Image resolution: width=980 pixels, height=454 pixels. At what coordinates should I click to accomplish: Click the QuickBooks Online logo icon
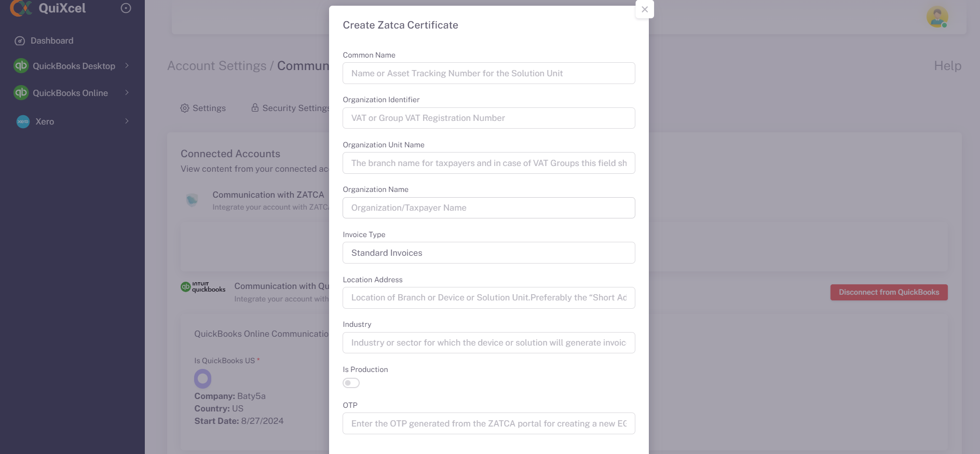[21, 93]
